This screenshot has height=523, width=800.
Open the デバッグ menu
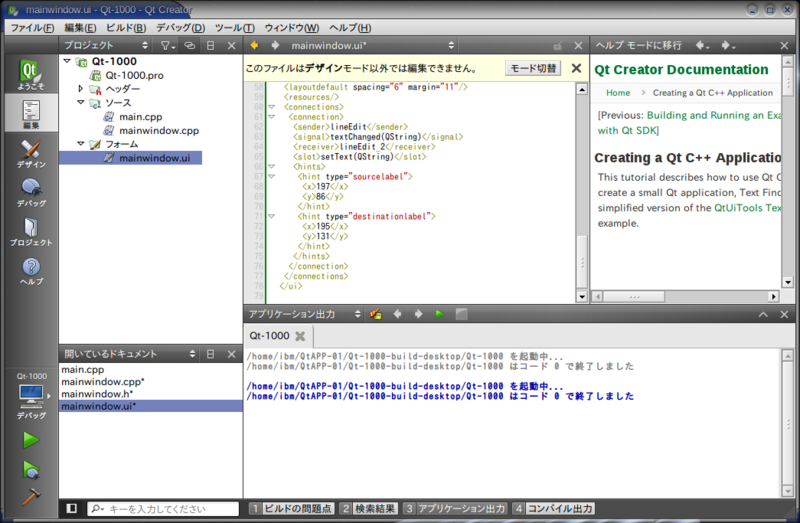tap(180, 28)
